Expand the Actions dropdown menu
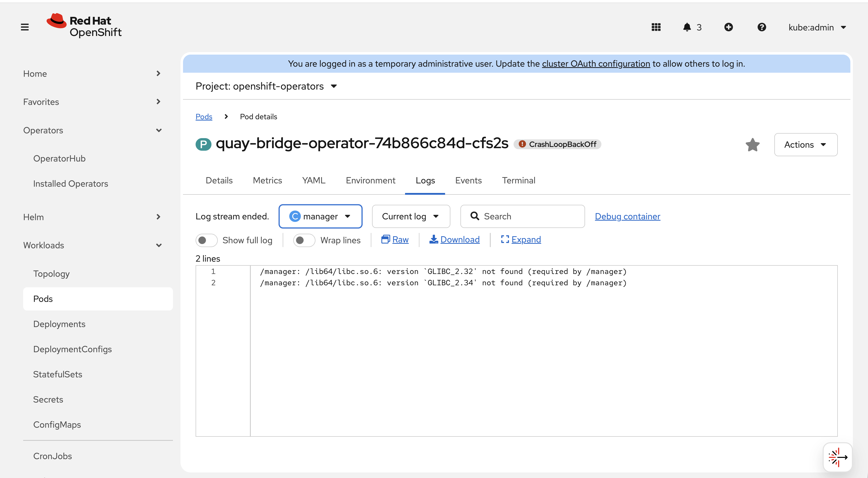Screen dimensions: 868x478 pos(805,144)
